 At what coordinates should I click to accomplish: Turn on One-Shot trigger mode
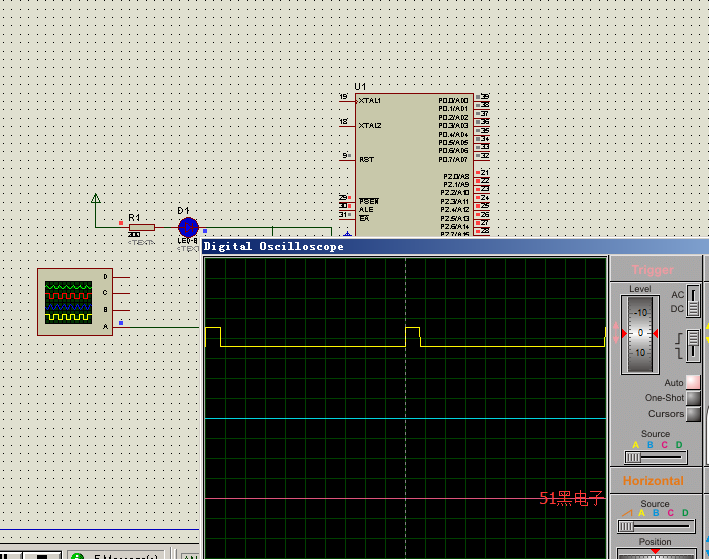(x=693, y=398)
